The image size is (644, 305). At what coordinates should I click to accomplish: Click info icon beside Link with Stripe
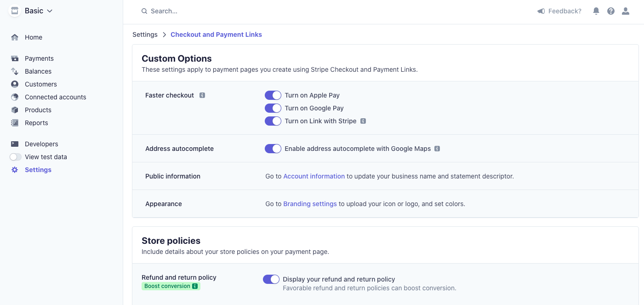363,121
